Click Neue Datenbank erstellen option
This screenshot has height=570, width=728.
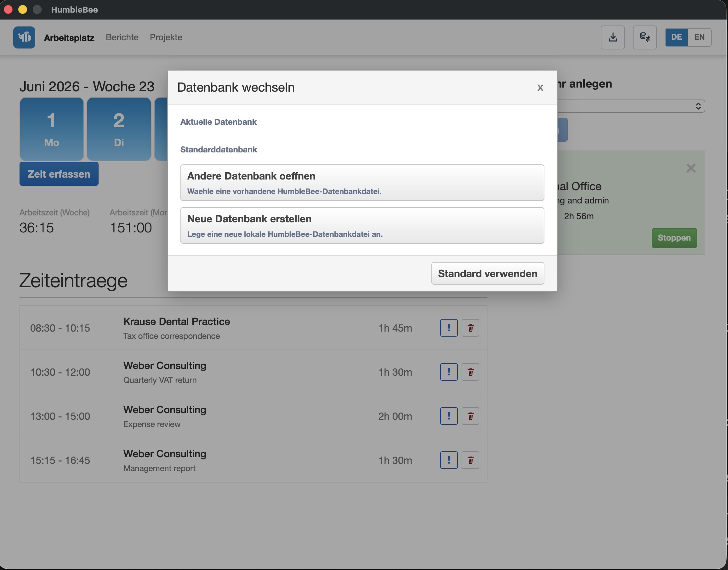(362, 225)
